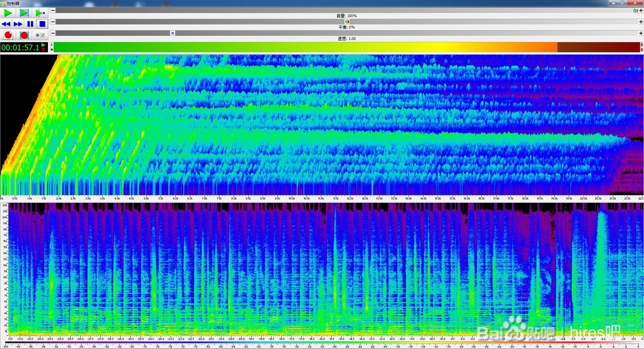Click the Play From Cursor button

click(x=40, y=13)
